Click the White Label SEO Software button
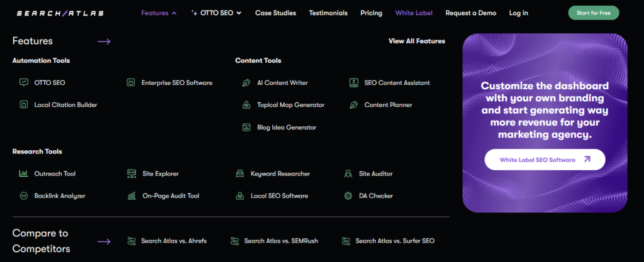Image resolution: width=644 pixels, height=262 pixels. point(545,160)
